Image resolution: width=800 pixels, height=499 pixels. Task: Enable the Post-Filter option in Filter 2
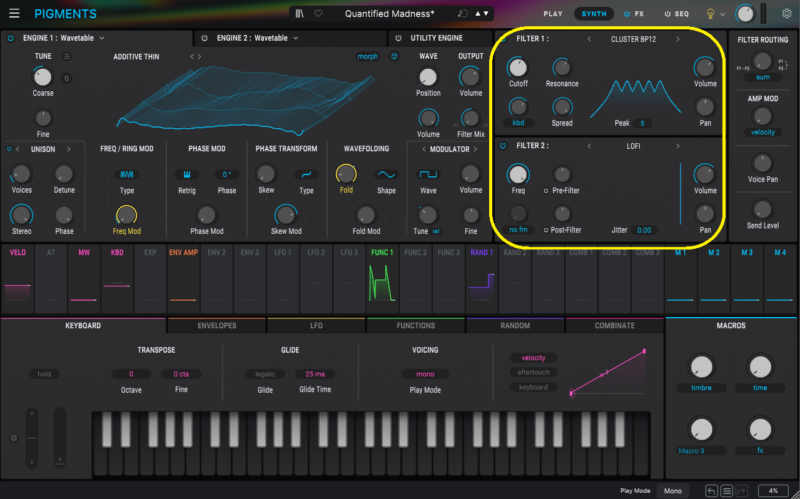click(545, 230)
